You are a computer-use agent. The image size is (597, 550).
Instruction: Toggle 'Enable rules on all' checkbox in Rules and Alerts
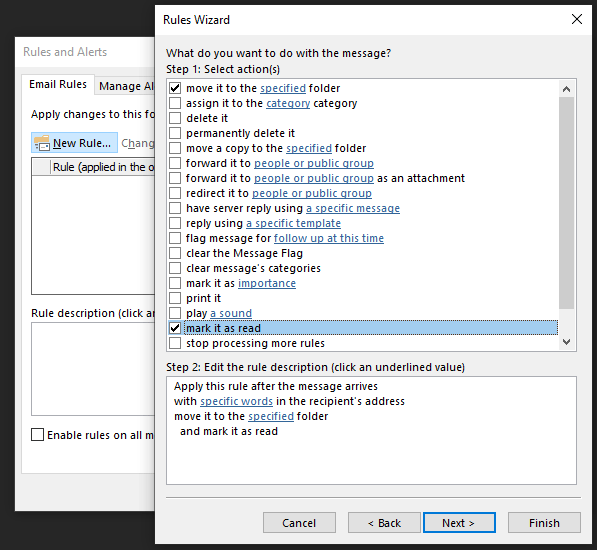click(37, 435)
